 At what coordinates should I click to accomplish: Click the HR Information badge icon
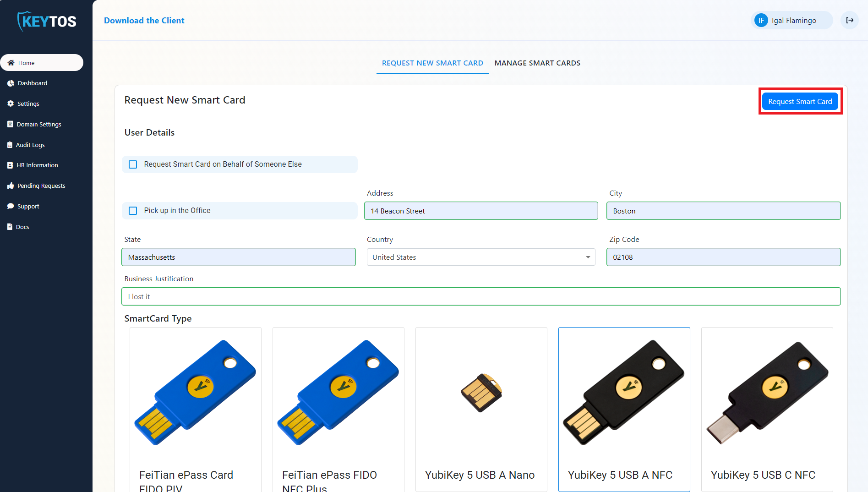[x=10, y=165]
